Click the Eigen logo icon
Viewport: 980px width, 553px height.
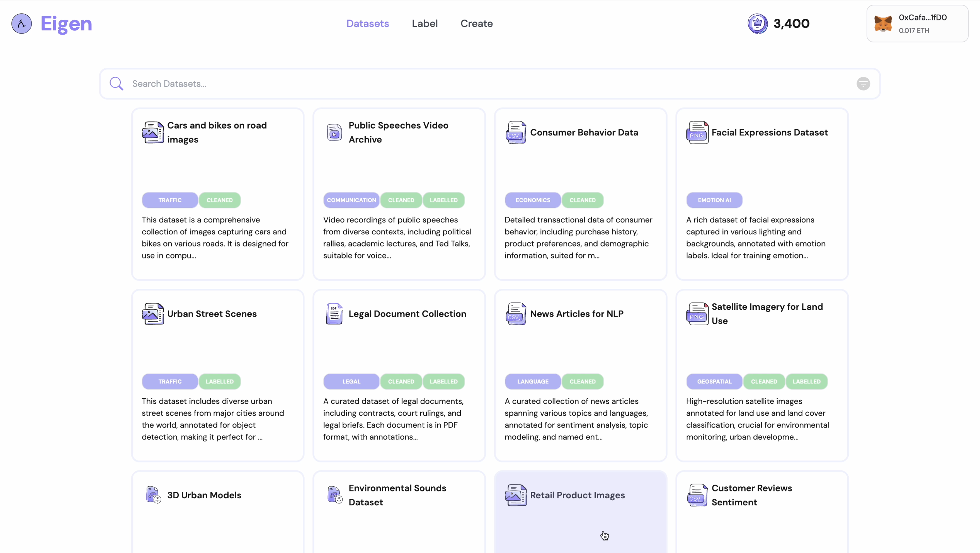pos(22,23)
